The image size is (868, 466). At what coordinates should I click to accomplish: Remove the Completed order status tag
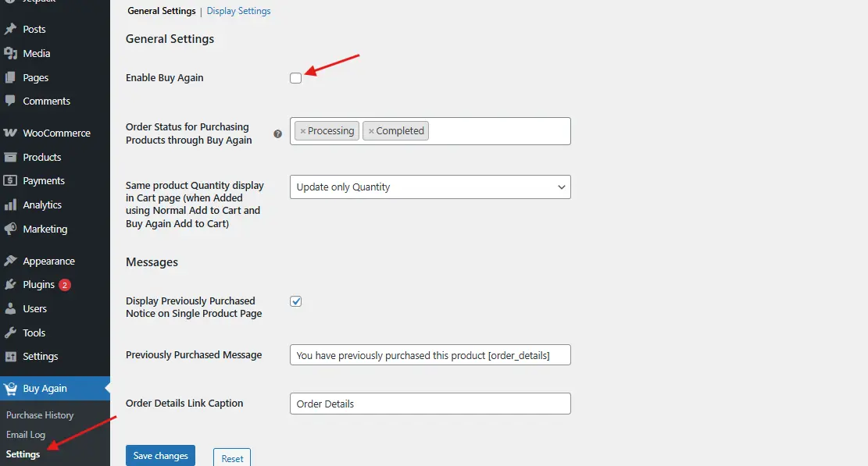[371, 131]
